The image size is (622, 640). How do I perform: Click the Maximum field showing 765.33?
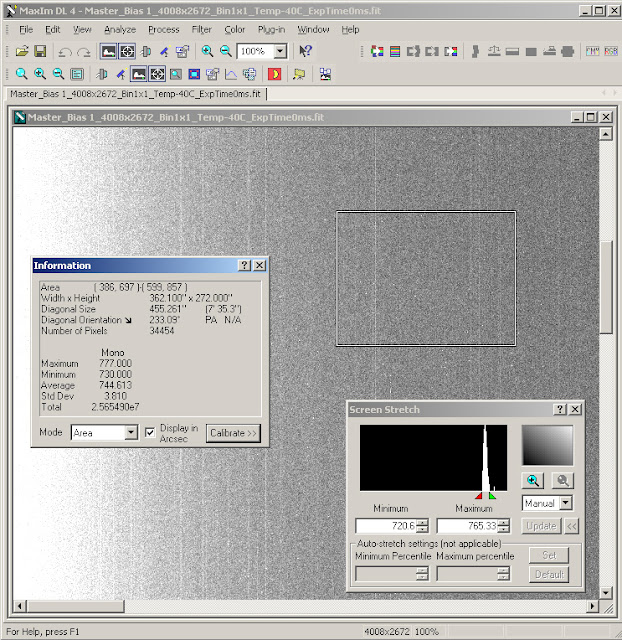pos(467,526)
